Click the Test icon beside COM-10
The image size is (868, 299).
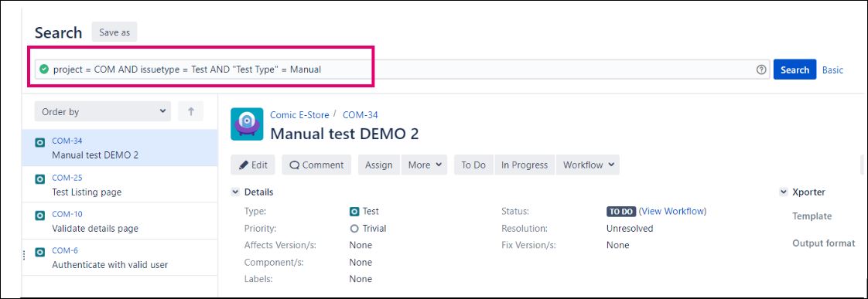click(x=40, y=216)
